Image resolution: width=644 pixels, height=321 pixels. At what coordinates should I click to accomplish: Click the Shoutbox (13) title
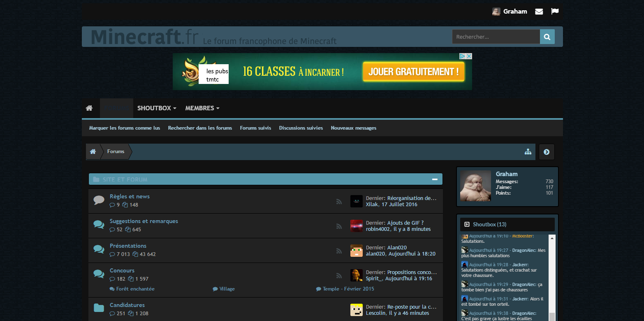pyautogui.click(x=490, y=224)
